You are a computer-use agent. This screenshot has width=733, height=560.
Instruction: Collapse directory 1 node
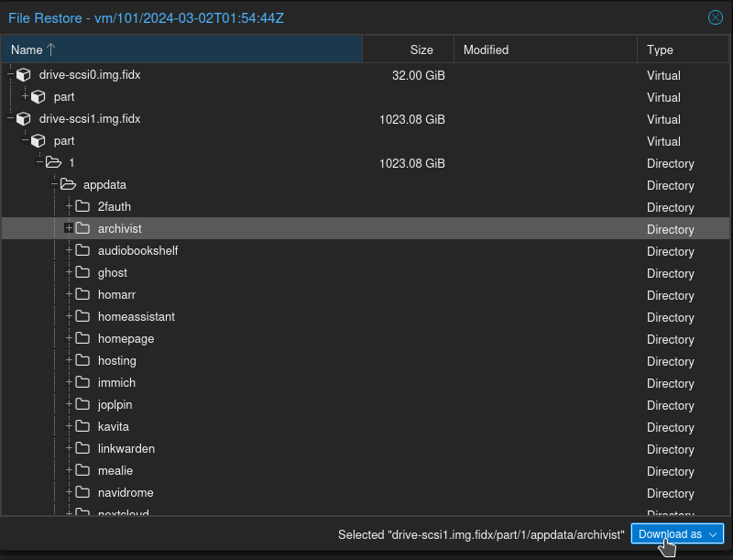click(x=39, y=162)
